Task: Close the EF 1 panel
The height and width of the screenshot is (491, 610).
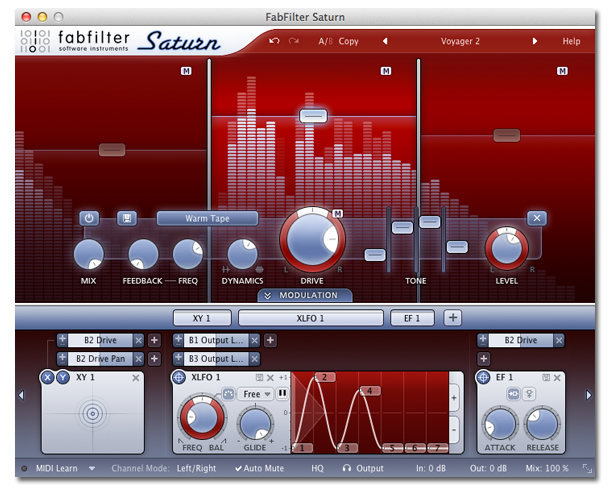Action: pos(557,378)
